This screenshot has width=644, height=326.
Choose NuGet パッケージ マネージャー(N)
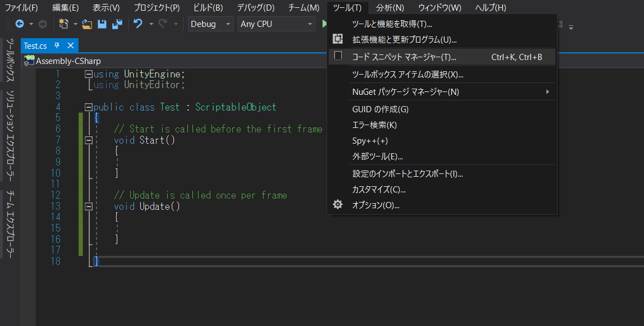point(442,91)
